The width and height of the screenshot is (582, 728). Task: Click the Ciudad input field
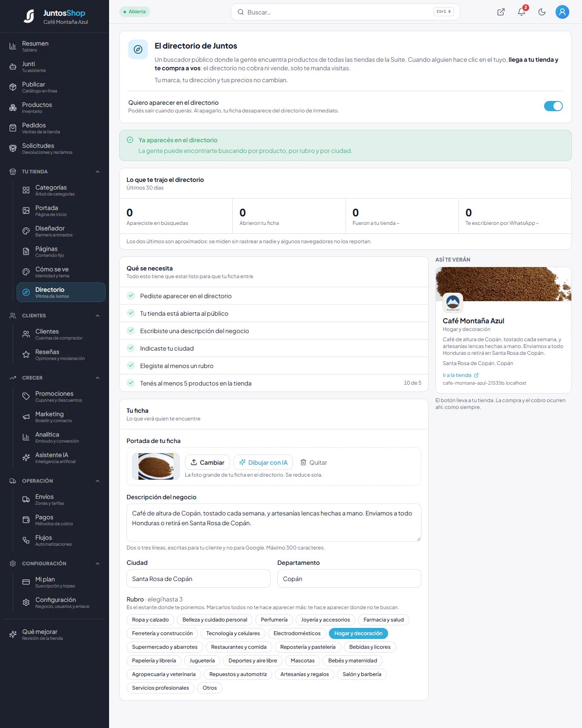click(199, 578)
